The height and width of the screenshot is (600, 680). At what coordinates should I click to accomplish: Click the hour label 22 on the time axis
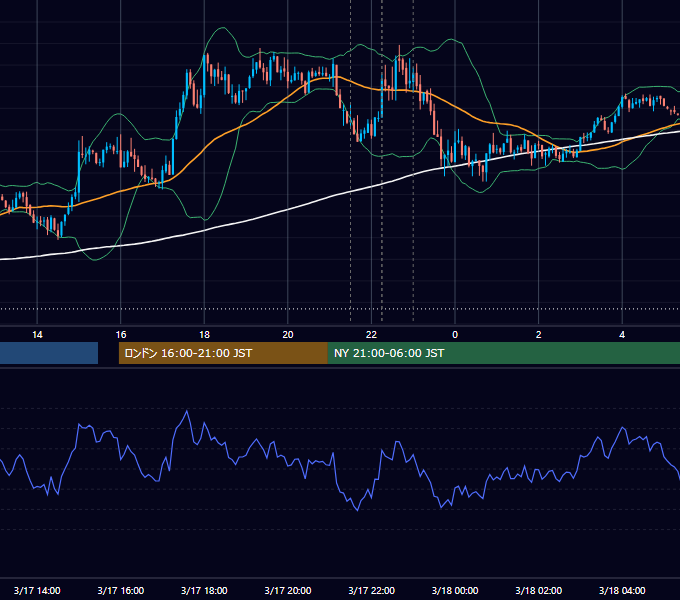(371, 335)
